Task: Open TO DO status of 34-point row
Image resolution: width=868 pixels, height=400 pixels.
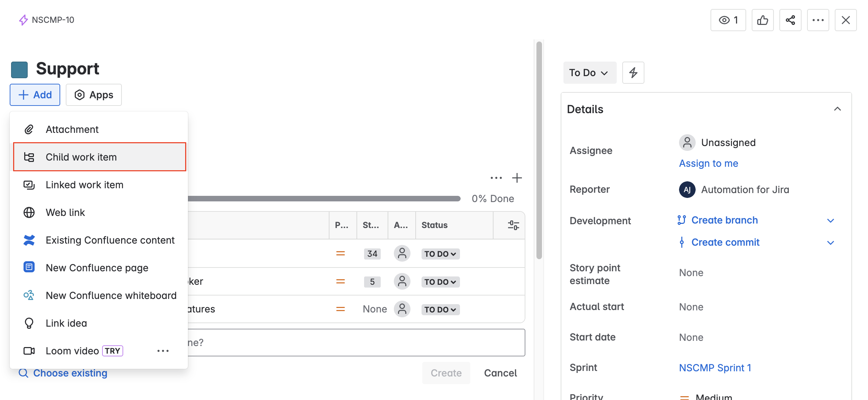Action: (x=440, y=254)
